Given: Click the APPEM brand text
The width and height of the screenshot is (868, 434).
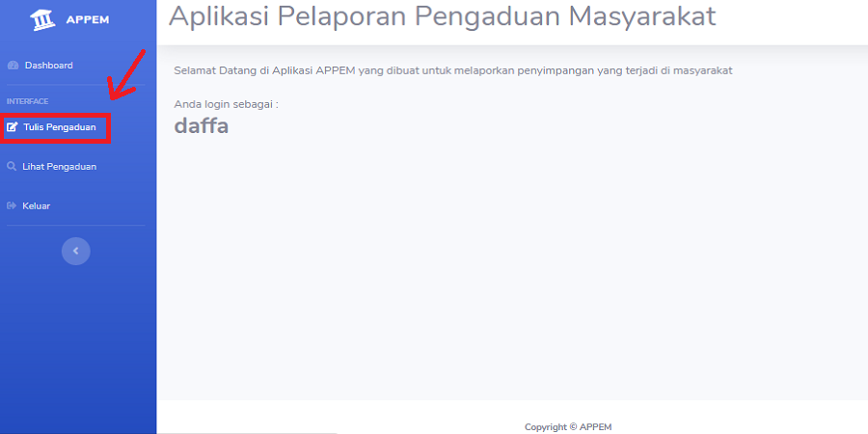Looking at the screenshot, I should tap(88, 20).
